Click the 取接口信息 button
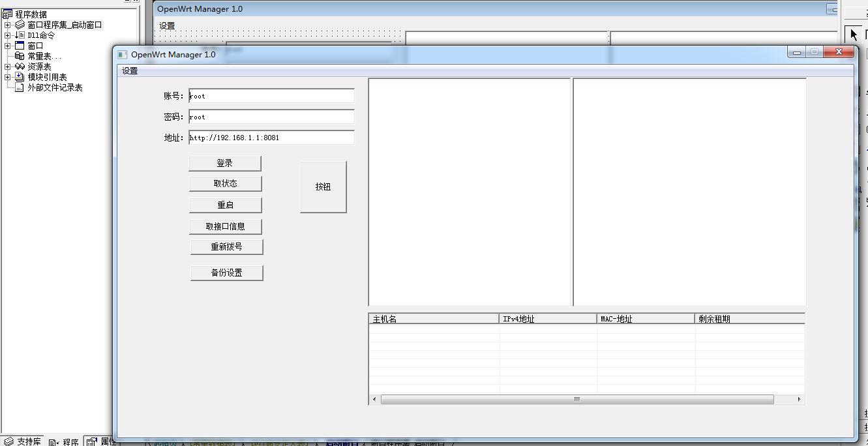 pos(226,226)
